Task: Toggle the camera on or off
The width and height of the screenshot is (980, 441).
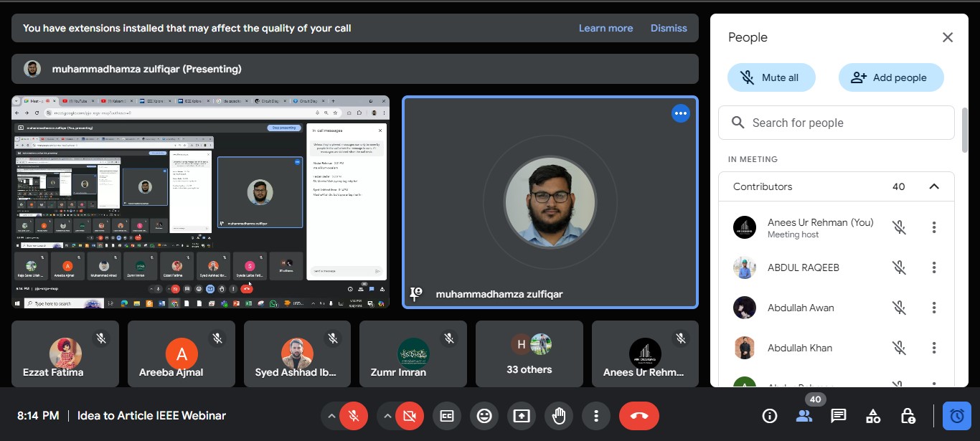Action: click(x=410, y=416)
